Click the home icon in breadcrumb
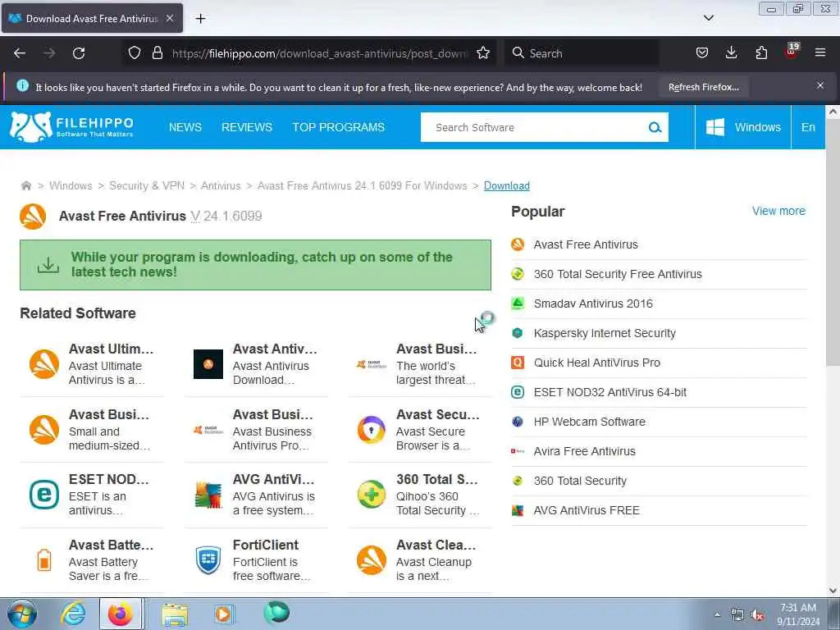This screenshot has width=840, height=630. (25, 186)
